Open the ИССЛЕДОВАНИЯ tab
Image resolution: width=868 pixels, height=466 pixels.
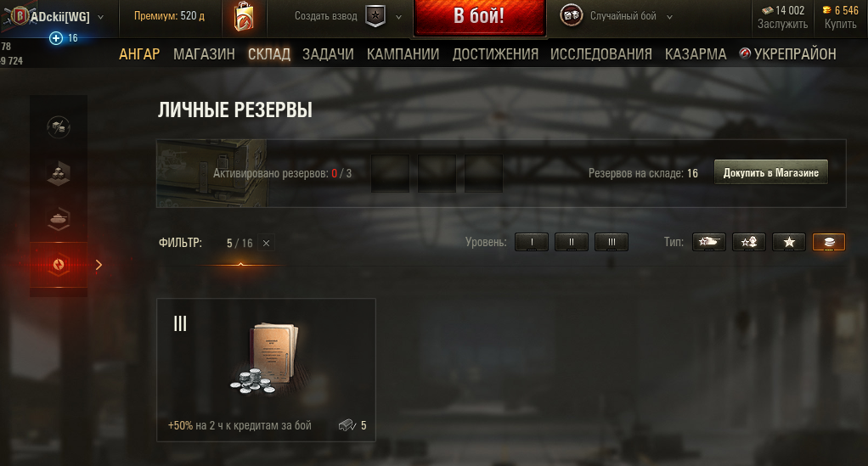[601, 53]
